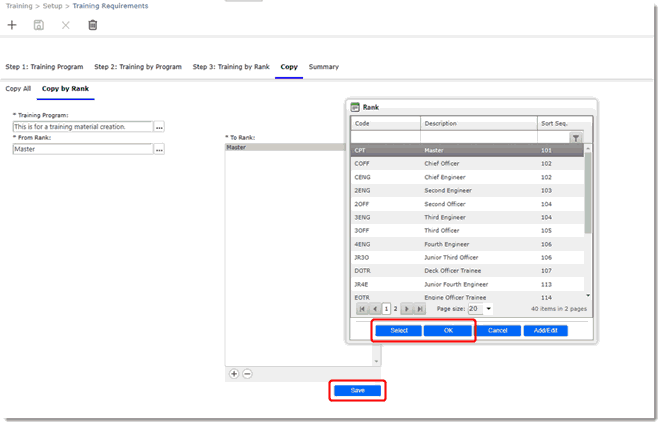This screenshot has width=662, height=426.
Task: Go to the next page of Rank list
Action: 406,309
